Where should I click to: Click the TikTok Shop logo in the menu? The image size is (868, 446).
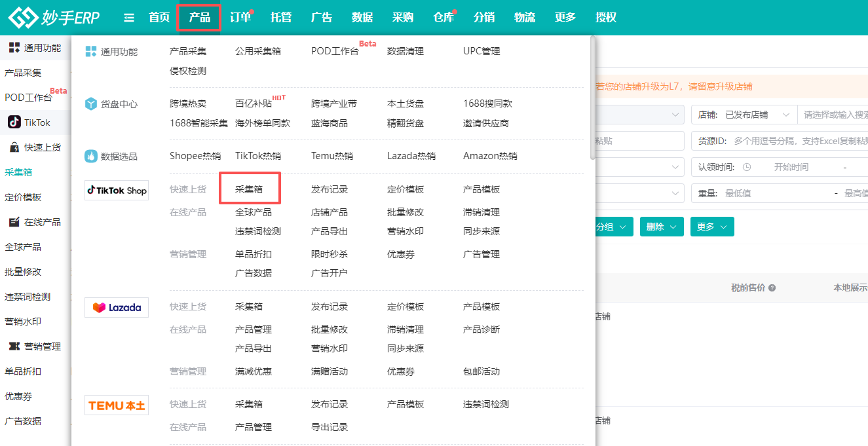117,190
